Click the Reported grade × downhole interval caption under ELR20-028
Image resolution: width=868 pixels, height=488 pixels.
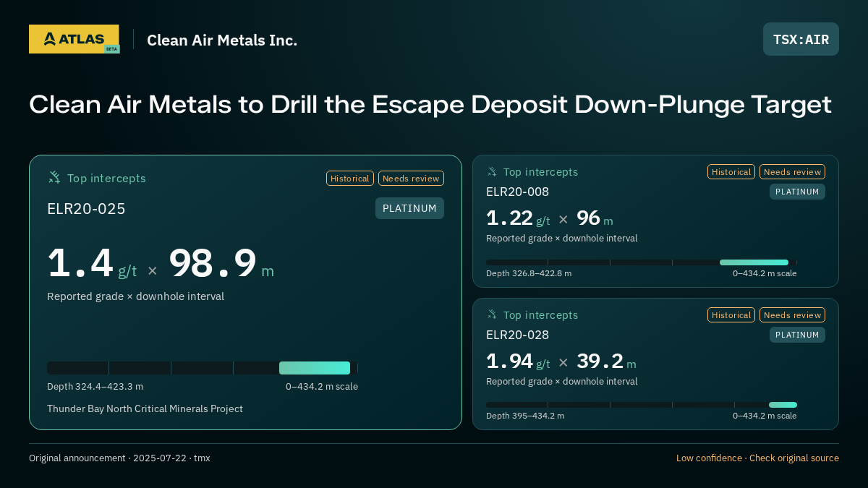562,382
